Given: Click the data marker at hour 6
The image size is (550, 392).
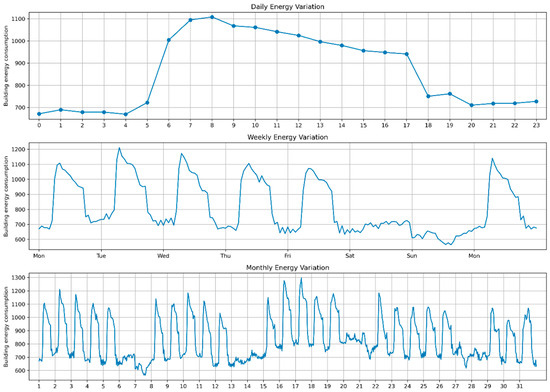Looking at the screenshot, I should [169, 40].
